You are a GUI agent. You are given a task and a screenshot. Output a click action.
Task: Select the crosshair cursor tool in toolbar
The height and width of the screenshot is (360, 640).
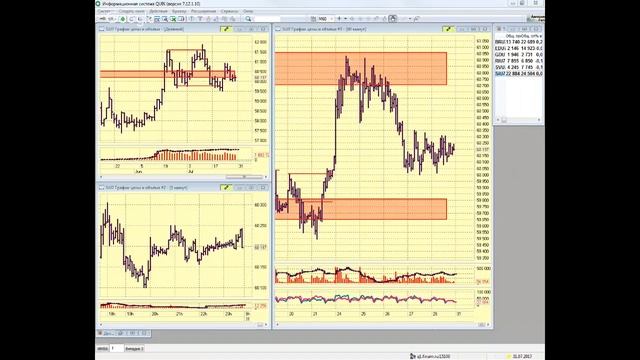(339, 19)
